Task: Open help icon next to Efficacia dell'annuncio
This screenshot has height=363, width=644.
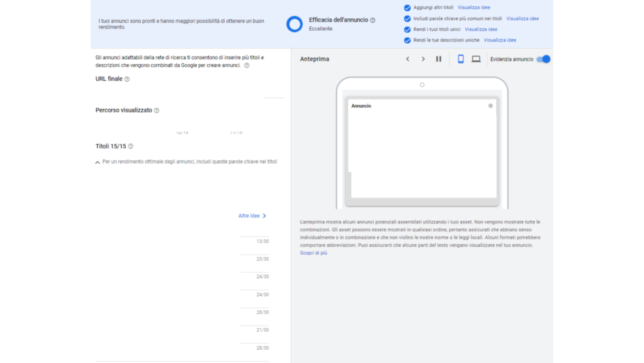Action: click(373, 20)
